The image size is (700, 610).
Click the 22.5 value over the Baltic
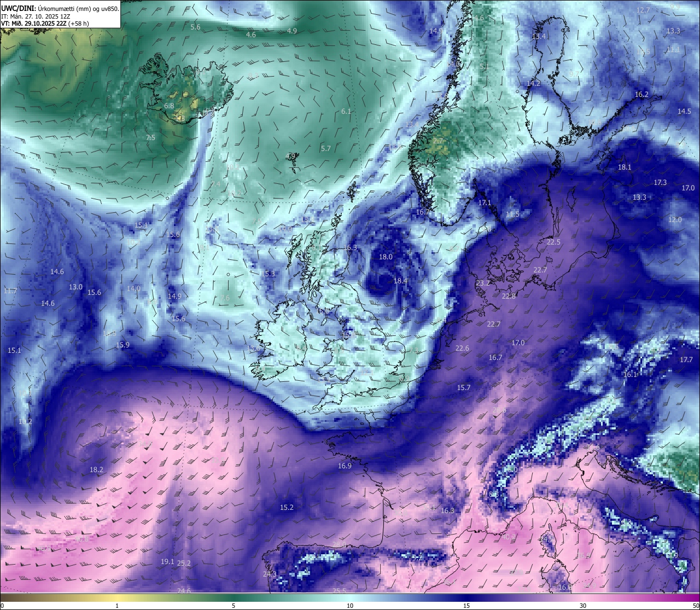point(553,242)
